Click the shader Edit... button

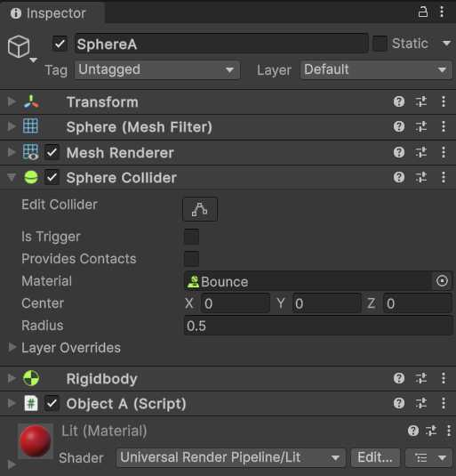click(375, 457)
